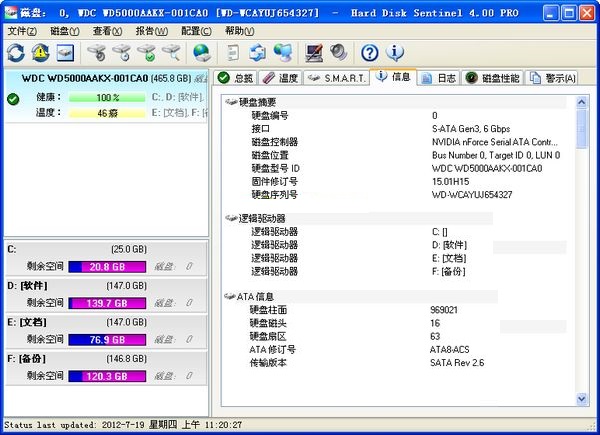
Task: Click the app icon in title bar
Action: 11,13
